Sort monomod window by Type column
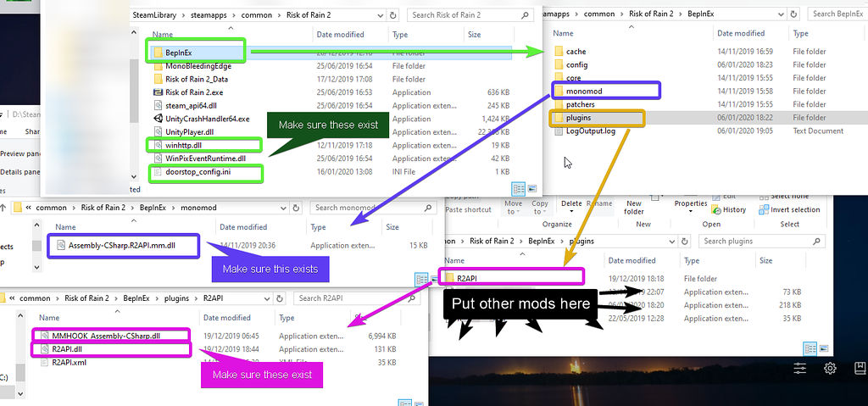 pos(319,227)
